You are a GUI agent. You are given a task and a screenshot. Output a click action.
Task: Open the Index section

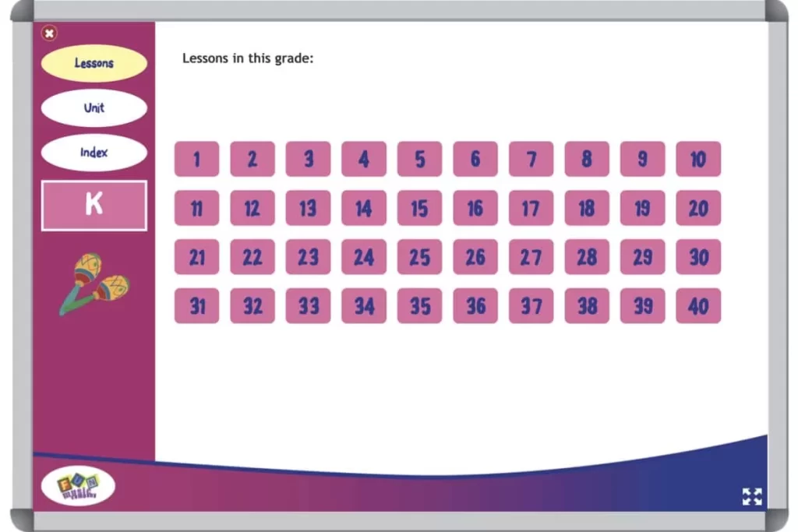pos(94,153)
